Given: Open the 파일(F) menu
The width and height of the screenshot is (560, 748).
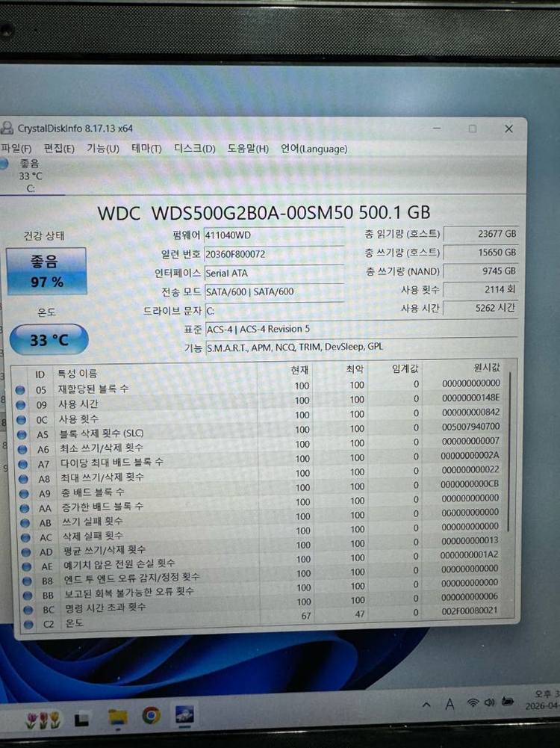Looking at the screenshot, I should tap(16, 149).
